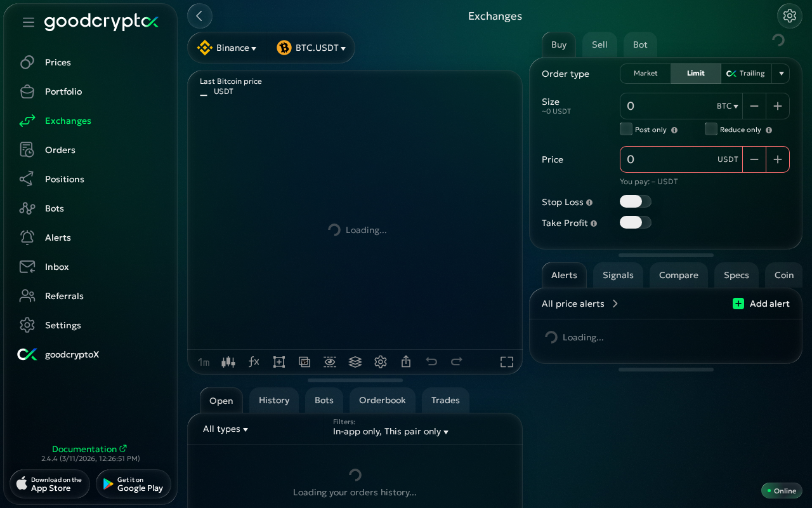The height and width of the screenshot is (508, 812).
Task: Open the BTC size unit dropdown
Action: click(728, 106)
